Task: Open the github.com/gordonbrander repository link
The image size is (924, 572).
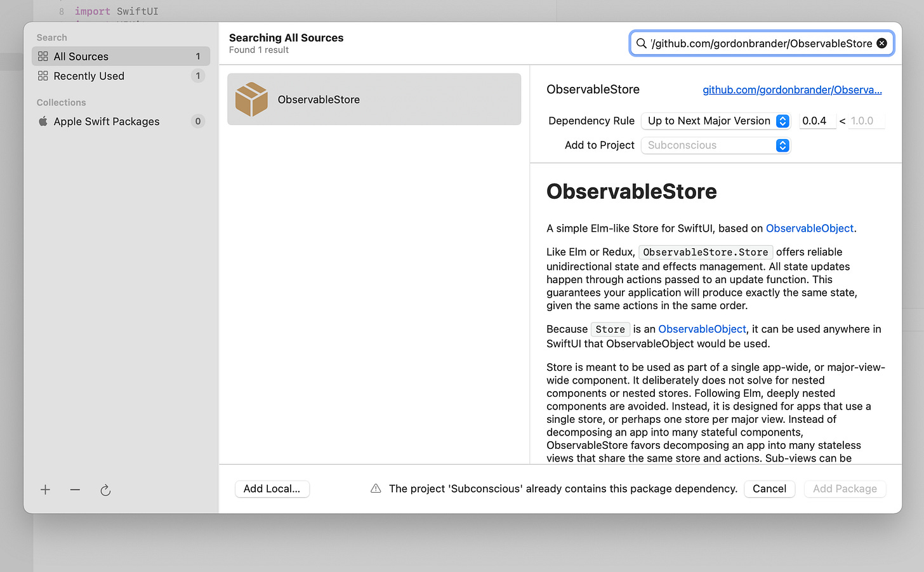Action: (x=792, y=90)
